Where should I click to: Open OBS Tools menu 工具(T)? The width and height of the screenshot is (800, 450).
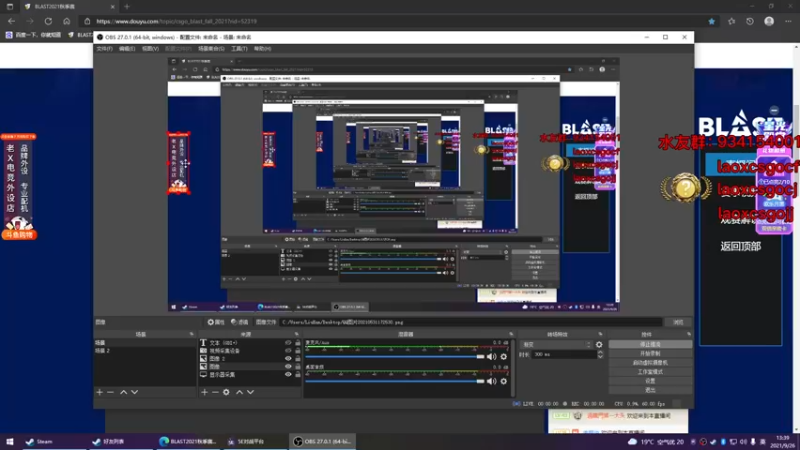pos(239,48)
